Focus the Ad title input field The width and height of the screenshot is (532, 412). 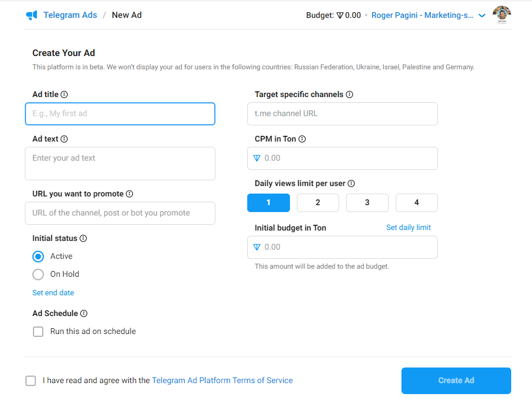click(x=120, y=114)
